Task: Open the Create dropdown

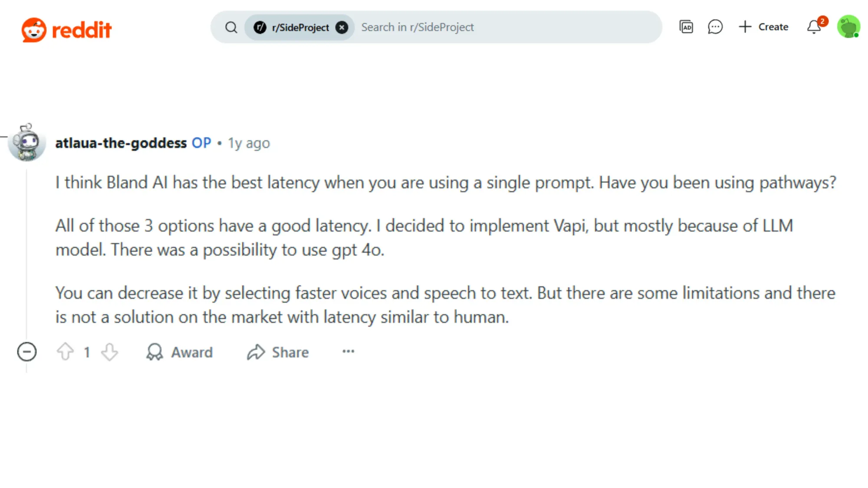Action: (764, 27)
